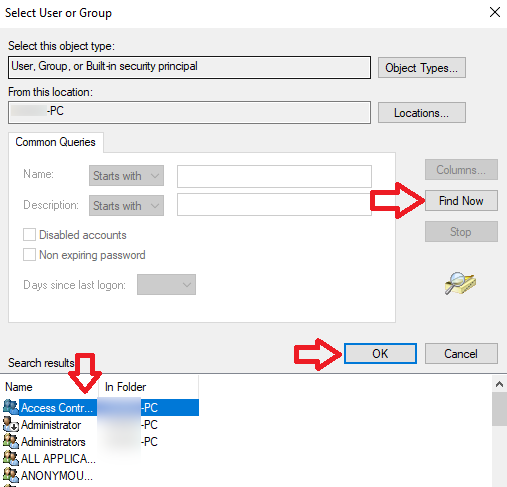Click the Object Types... button

422,68
